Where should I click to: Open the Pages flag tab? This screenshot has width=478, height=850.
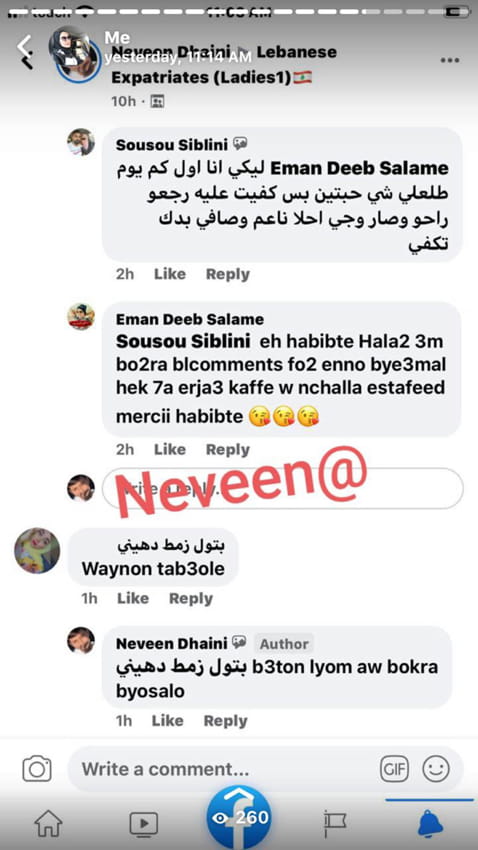(x=335, y=824)
